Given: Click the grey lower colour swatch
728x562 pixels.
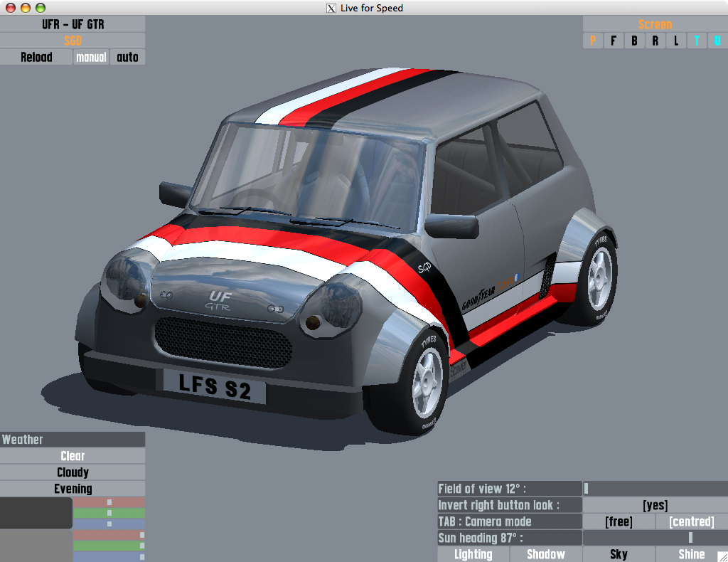Looking at the screenshot, I should point(36,546).
